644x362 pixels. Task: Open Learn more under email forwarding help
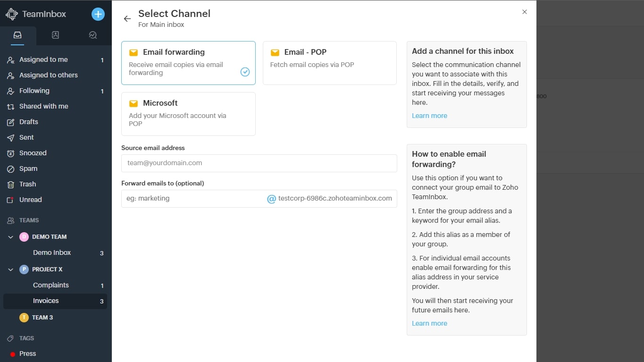429,323
